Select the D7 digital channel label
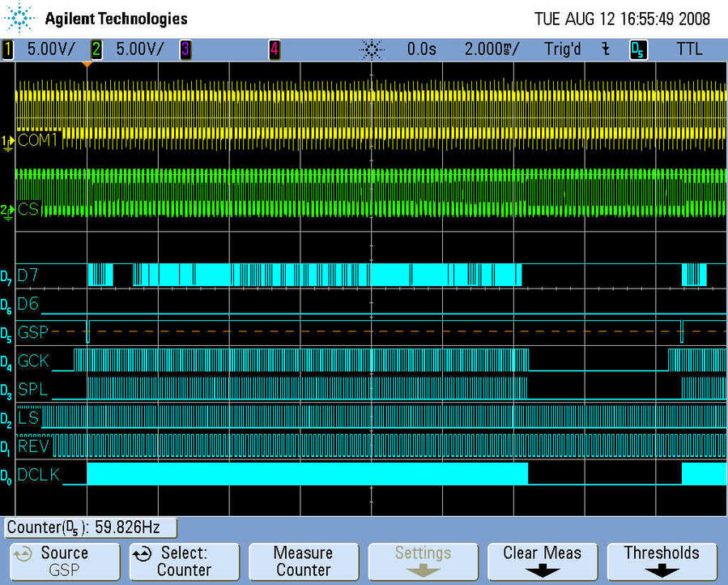 click(x=28, y=275)
